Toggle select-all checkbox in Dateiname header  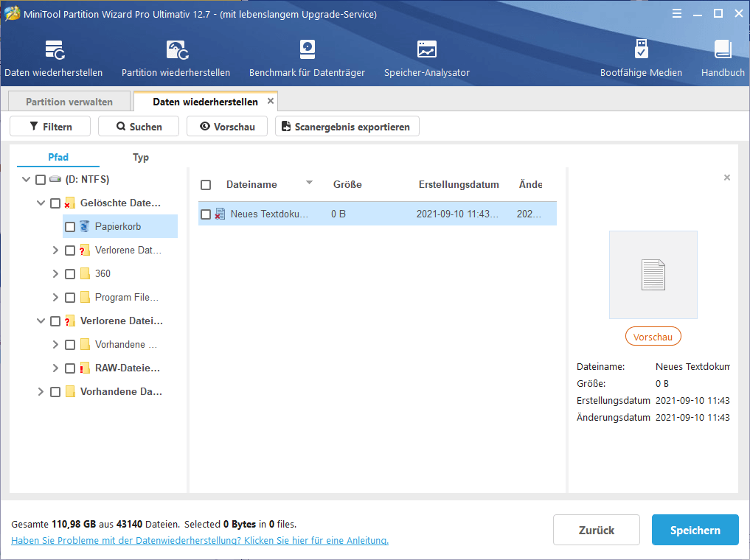(x=206, y=185)
